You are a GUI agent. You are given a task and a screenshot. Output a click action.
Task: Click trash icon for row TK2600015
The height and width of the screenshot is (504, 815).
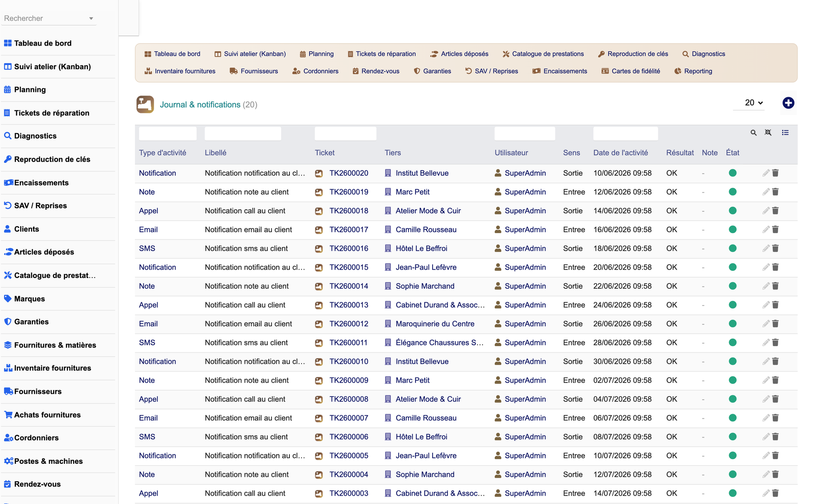click(x=776, y=267)
